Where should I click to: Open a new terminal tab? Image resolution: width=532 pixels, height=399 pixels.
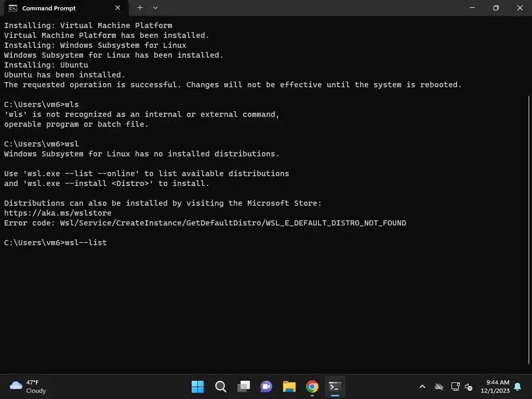coord(140,8)
